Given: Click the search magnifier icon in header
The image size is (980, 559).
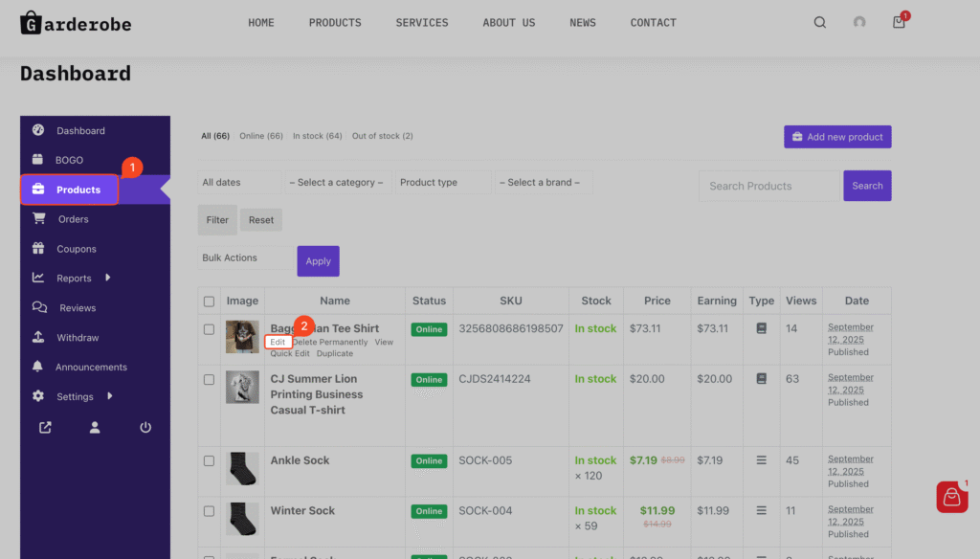Looking at the screenshot, I should [819, 23].
